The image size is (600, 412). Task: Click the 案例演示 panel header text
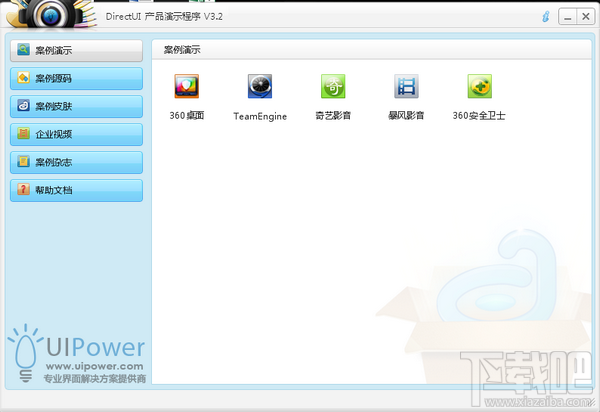(182, 50)
